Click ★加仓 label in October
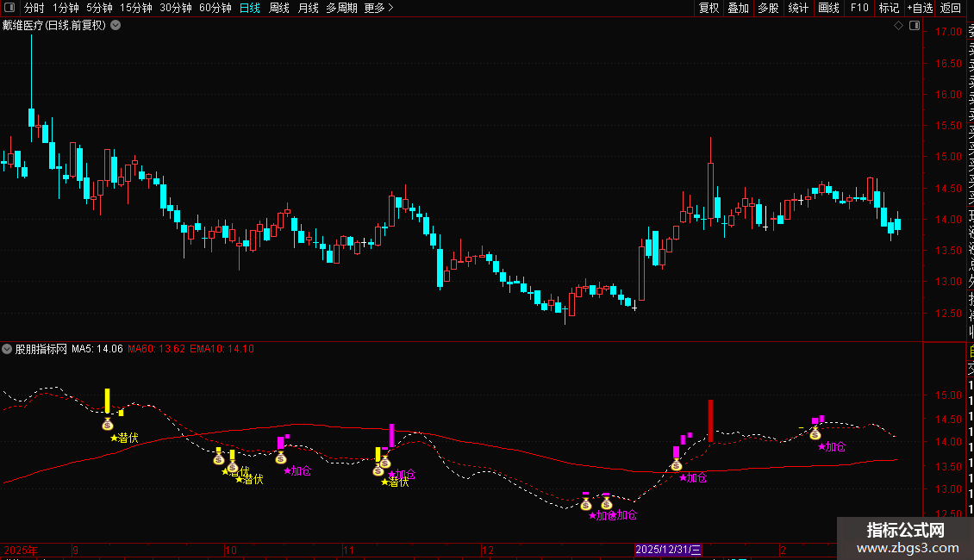This screenshot has width=974, height=560. (x=297, y=471)
